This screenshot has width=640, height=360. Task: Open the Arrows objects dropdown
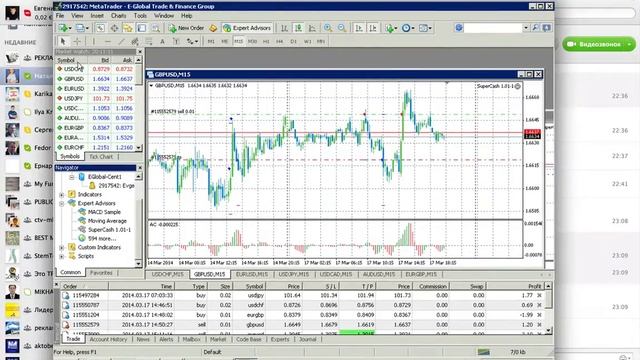(x=192, y=41)
